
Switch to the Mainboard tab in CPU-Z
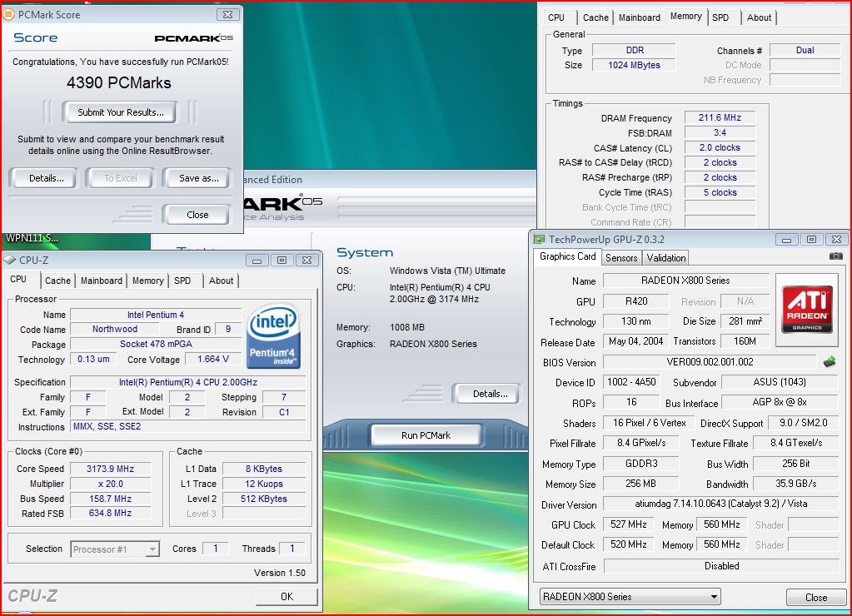pos(102,281)
